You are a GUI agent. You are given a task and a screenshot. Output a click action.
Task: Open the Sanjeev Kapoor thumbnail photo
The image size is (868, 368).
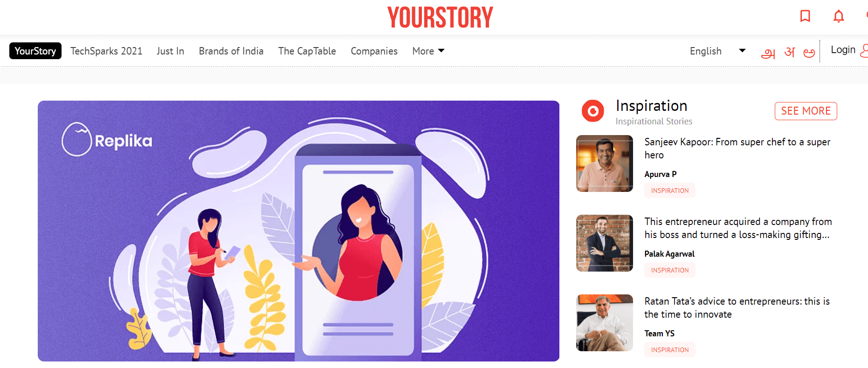[x=605, y=164]
